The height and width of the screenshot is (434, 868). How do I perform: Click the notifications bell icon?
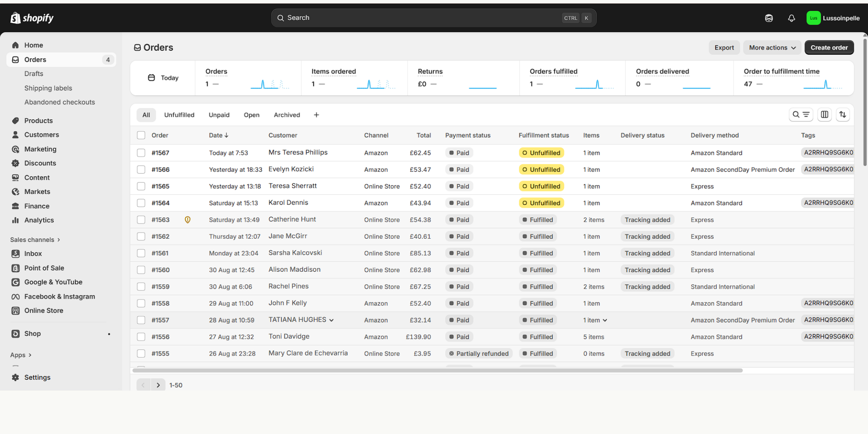coord(791,18)
